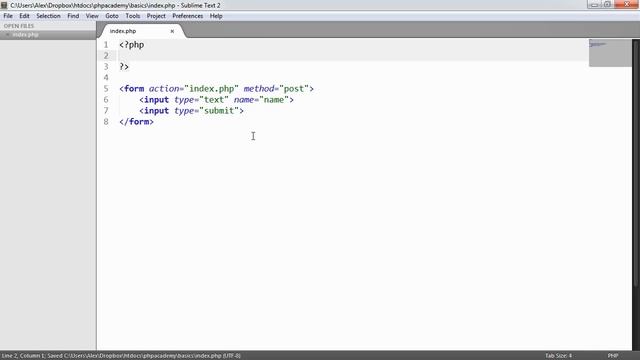640x360 pixels.
Task: Open the Selection menu
Action: tap(48, 16)
